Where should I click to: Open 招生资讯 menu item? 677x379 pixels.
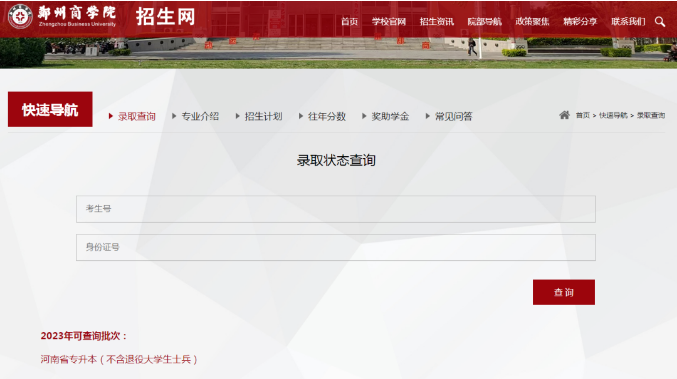(437, 22)
